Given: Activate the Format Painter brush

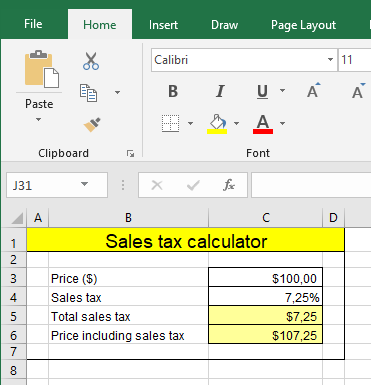Looking at the screenshot, I should pyautogui.click(x=92, y=125).
